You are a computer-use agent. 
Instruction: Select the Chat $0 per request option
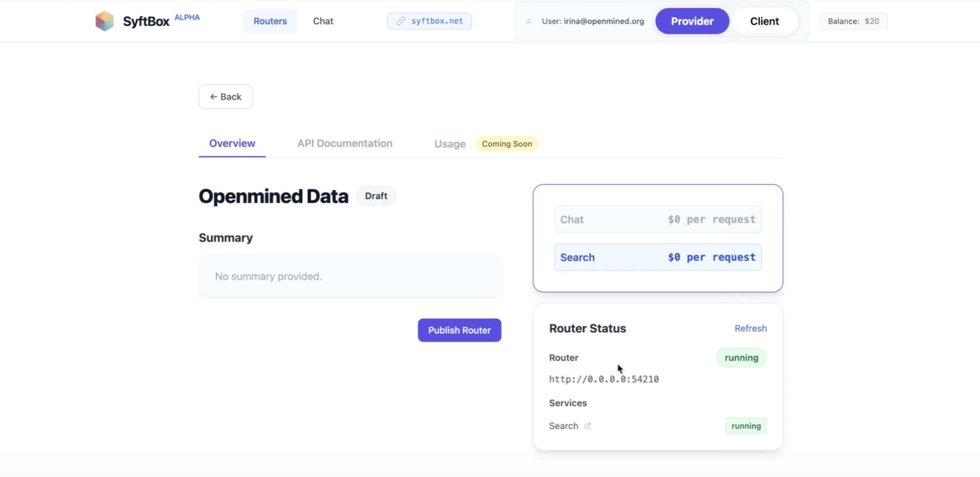click(x=657, y=219)
